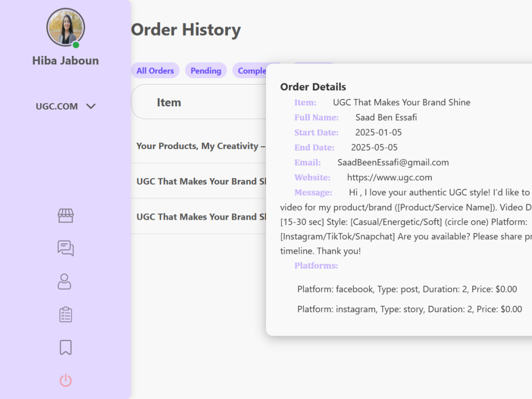Image resolution: width=532 pixels, height=399 pixels.
Task: Click the Message: label
Action: tap(313, 193)
